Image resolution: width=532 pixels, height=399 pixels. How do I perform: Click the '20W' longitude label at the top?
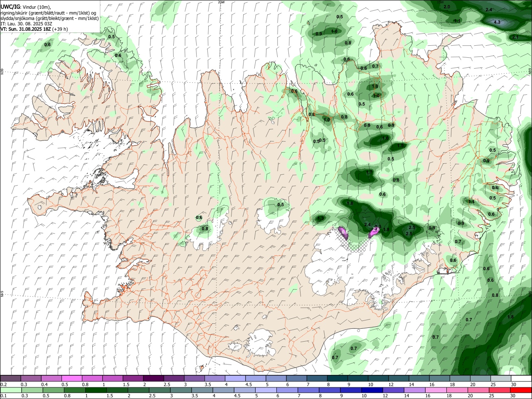point(221,2)
